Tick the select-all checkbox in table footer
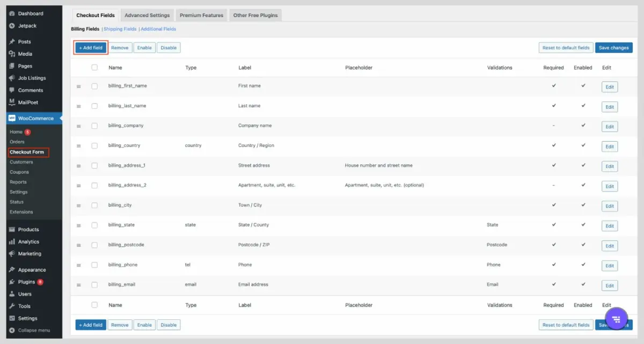Screen dimensions: 644x344 pos(94,305)
